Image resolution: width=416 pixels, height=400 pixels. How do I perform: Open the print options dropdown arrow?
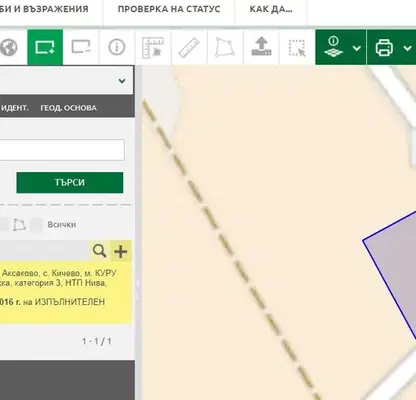coord(407,48)
